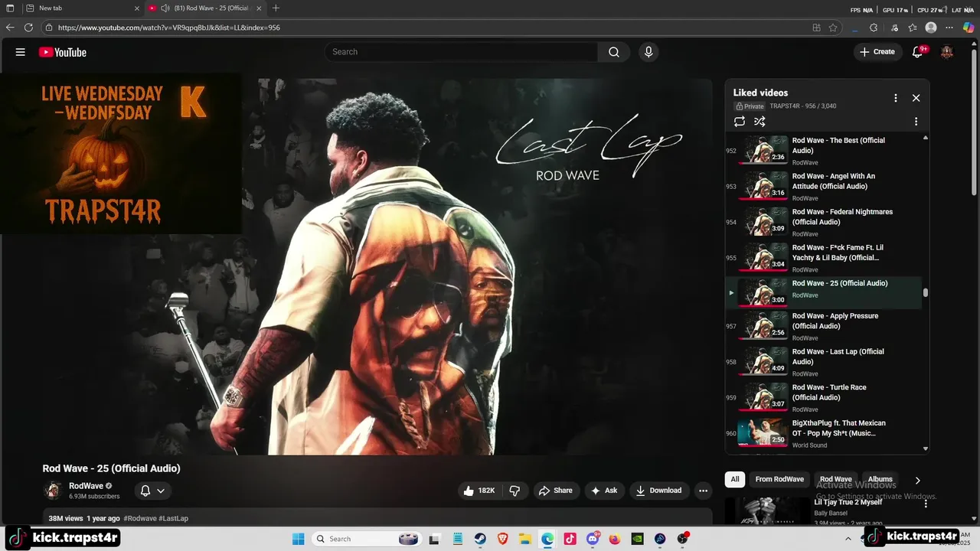Open Discord from the taskbar
The image size is (980, 551).
[593, 539]
